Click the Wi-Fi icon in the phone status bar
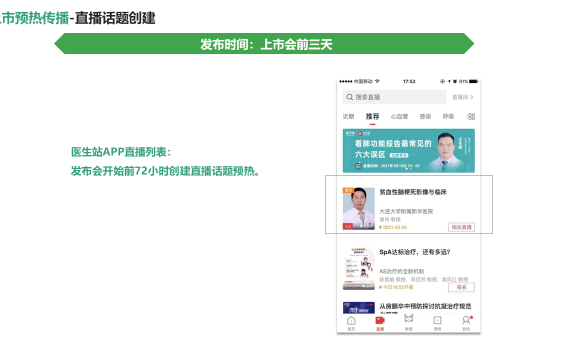This screenshot has height=360, width=570. tap(377, 81)
